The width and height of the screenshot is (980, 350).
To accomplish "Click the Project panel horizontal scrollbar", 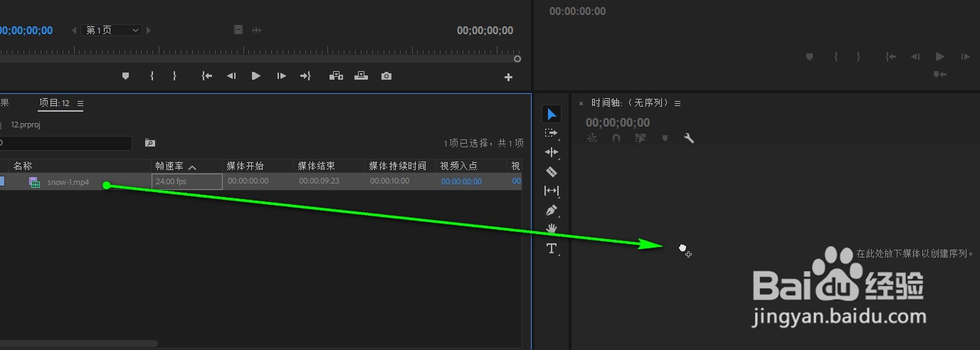I will tap(78, 343).
